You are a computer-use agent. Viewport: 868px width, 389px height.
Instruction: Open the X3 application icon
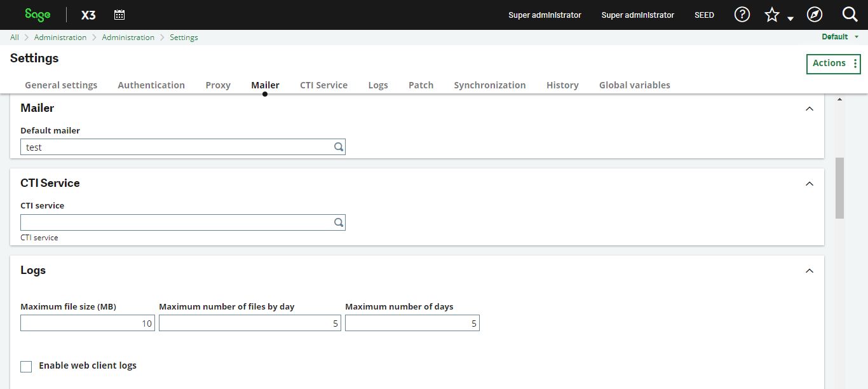coord(88,15)
